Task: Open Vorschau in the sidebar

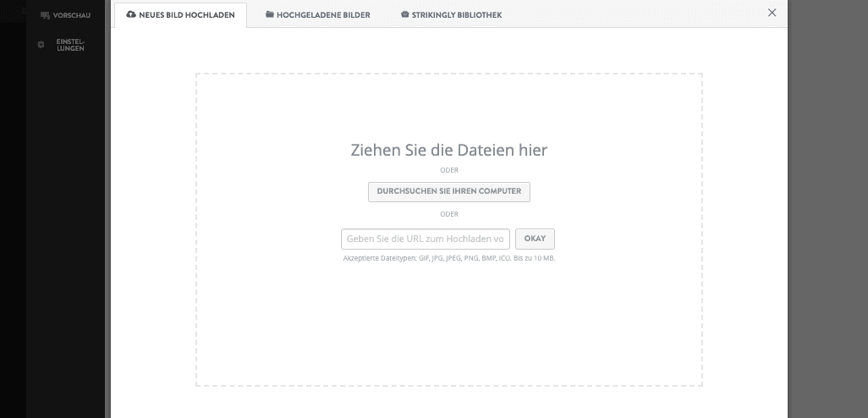Action: point(65,15)
